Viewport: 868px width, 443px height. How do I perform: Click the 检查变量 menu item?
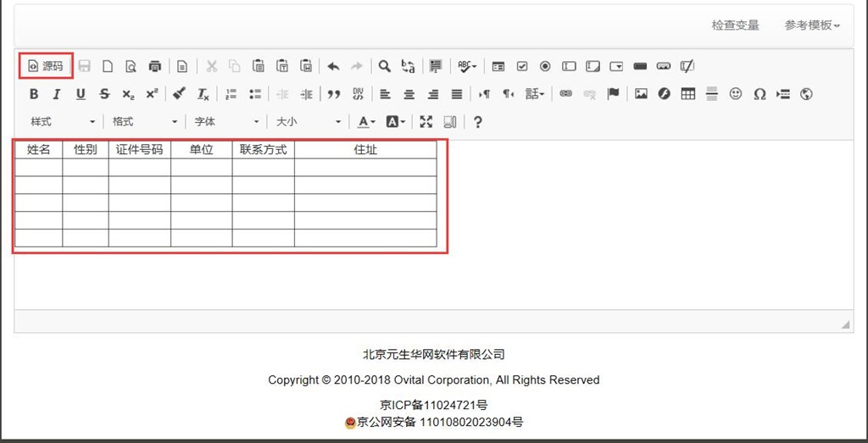(735, 25)
